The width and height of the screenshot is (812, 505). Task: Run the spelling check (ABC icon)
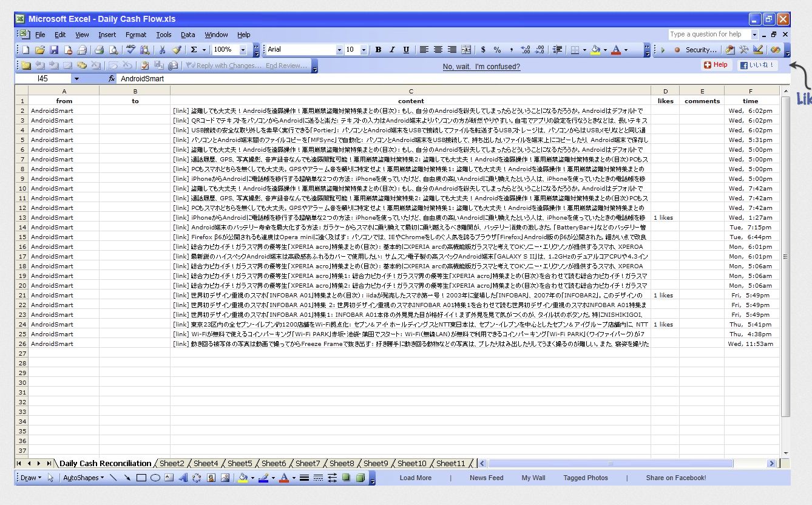pos(130,50)
